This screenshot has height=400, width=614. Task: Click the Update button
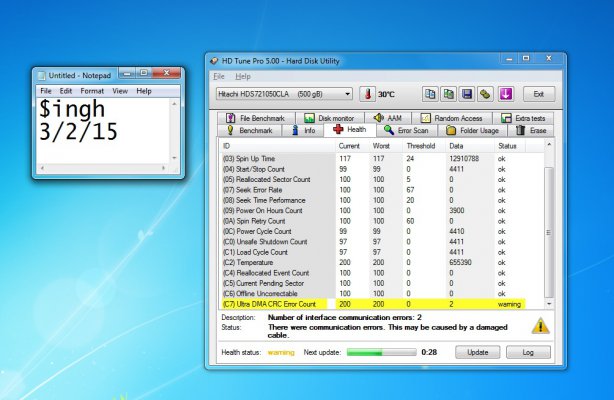(477, 352)
